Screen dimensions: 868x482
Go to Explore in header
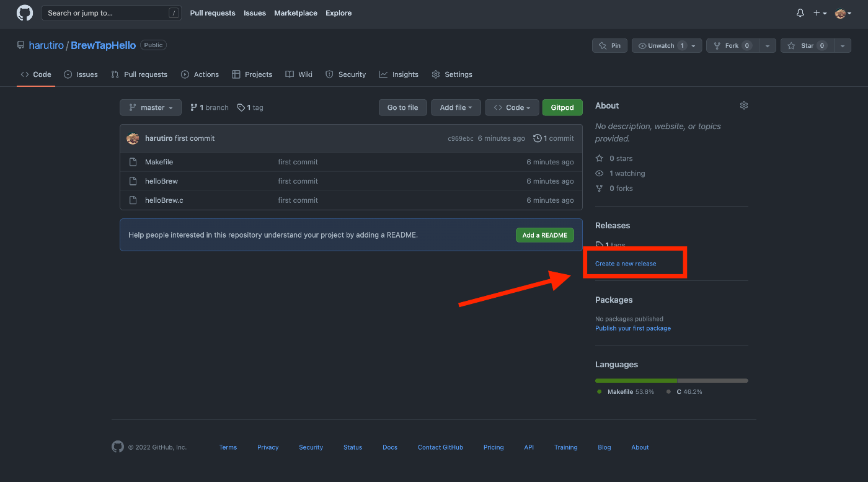[x=339, y=13]
